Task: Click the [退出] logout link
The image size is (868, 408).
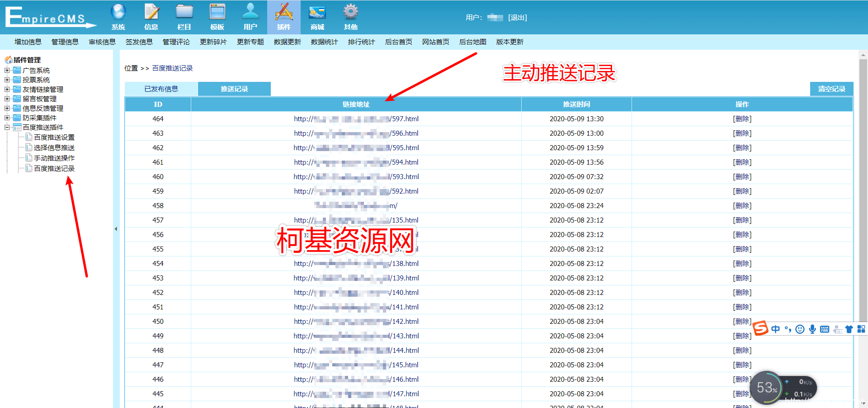Action: pos(518,17)
